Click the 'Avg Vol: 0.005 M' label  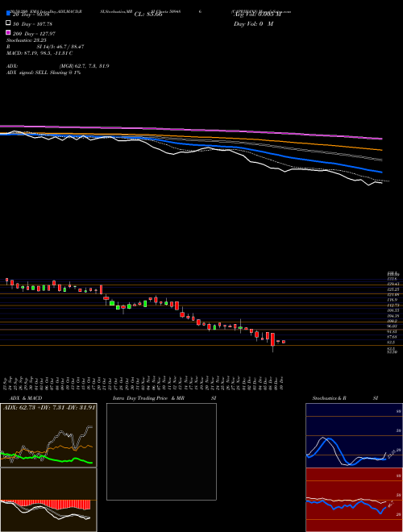click(257, 15)
